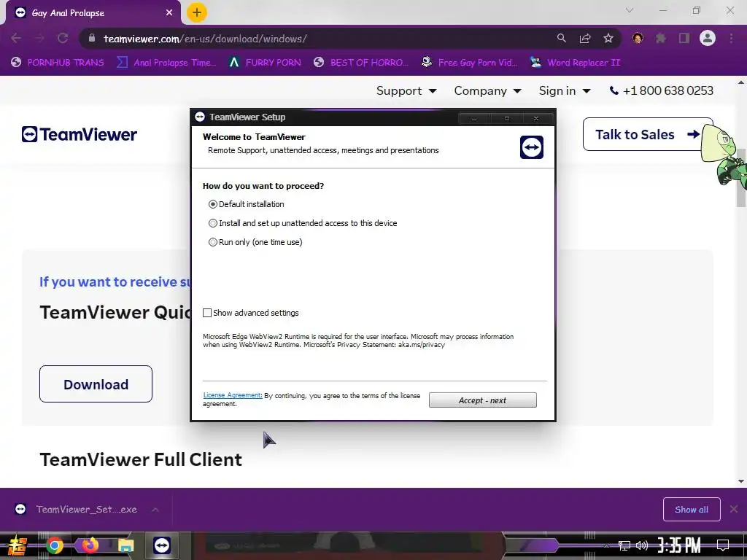
Task: Open the FURRY PORN bookmark
Action: 265,63
